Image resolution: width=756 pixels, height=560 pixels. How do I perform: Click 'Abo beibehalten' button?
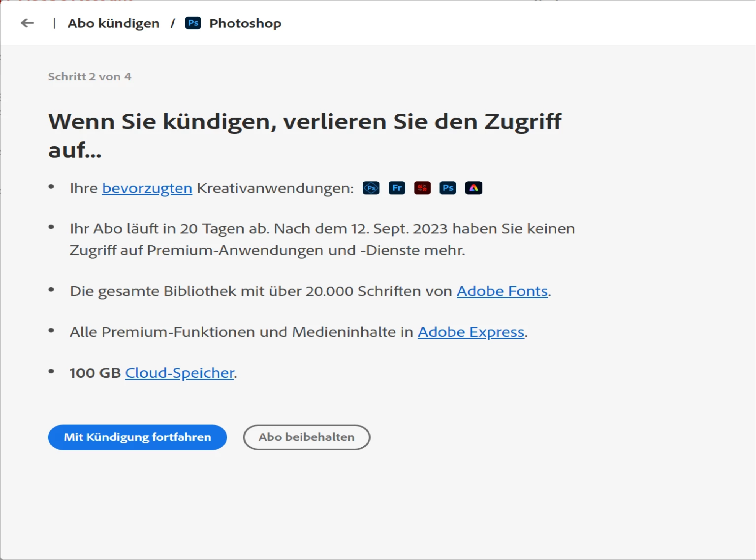click(307, 437)
